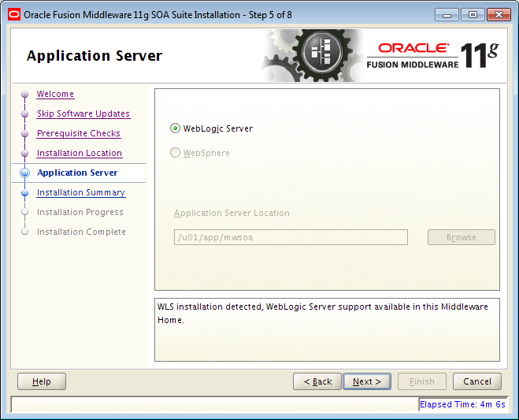519x420 pixels.
Task: Return to Installation Location step
Action: pyautogui.click(x=80, y=153)
